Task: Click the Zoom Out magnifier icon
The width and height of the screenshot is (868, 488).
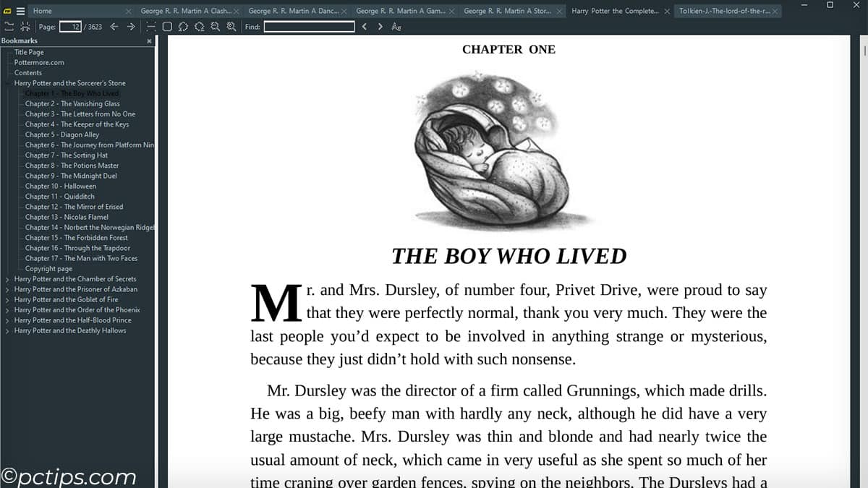Action: (215, 27)
